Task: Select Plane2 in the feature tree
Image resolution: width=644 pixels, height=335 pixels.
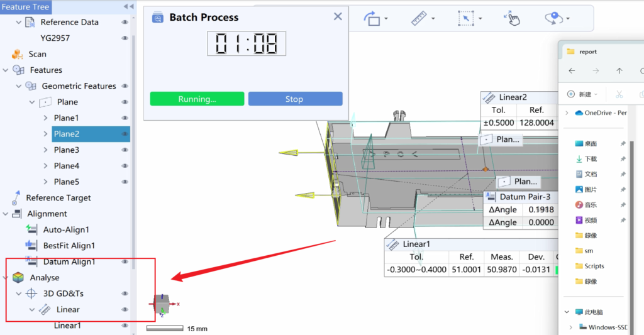Action: [91, 134]
